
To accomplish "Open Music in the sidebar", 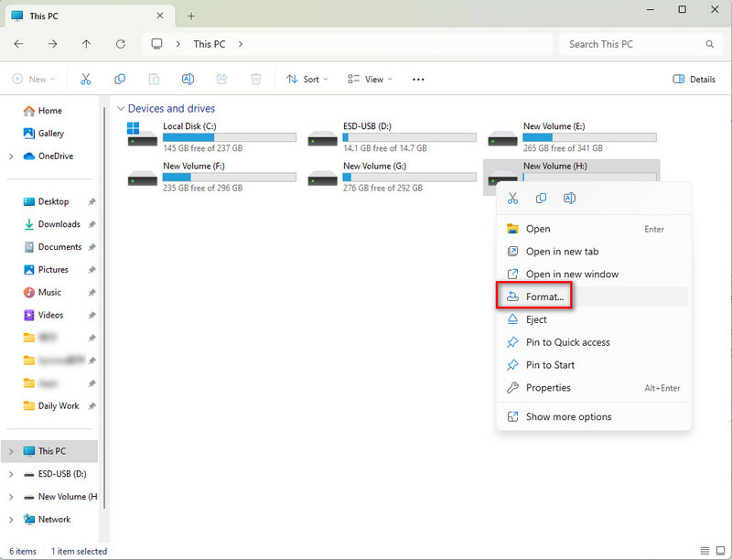I will (49, 293).
